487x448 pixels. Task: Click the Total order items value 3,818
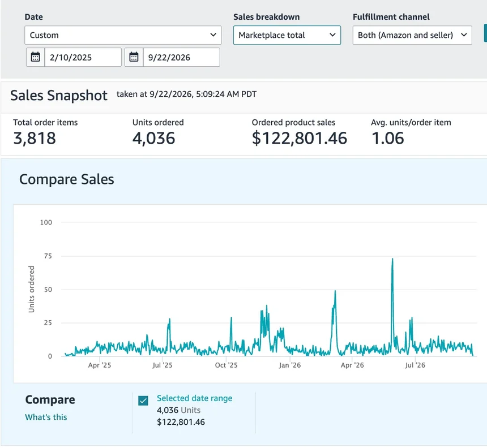point(35,138)
